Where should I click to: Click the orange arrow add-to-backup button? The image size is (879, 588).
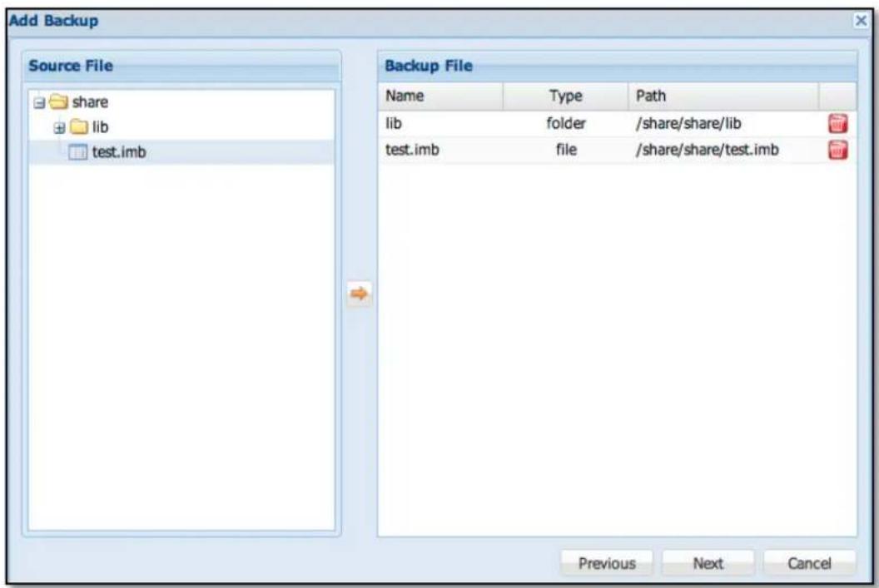359,294
